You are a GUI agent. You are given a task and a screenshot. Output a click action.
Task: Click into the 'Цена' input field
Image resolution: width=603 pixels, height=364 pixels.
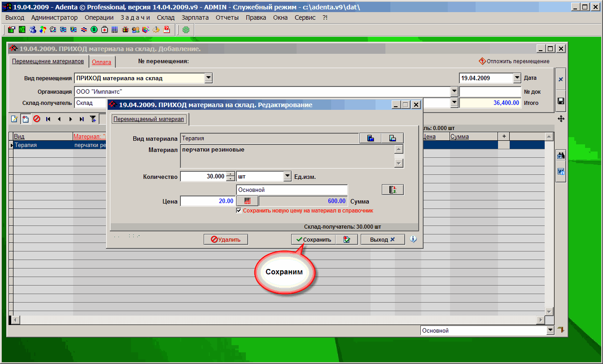[207, 201]
